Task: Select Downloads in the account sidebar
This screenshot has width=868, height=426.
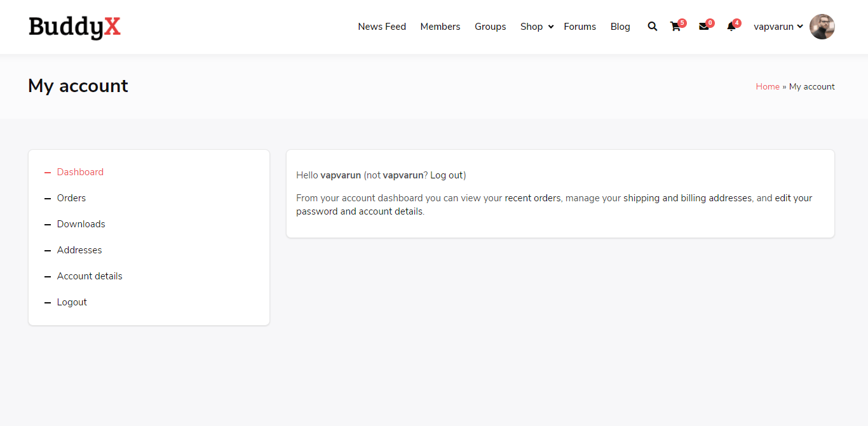Action: 81,224
